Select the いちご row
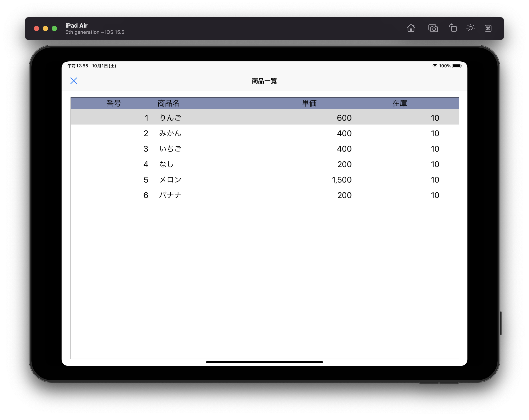Screen dimensions: 529x420 click(264, 149)
